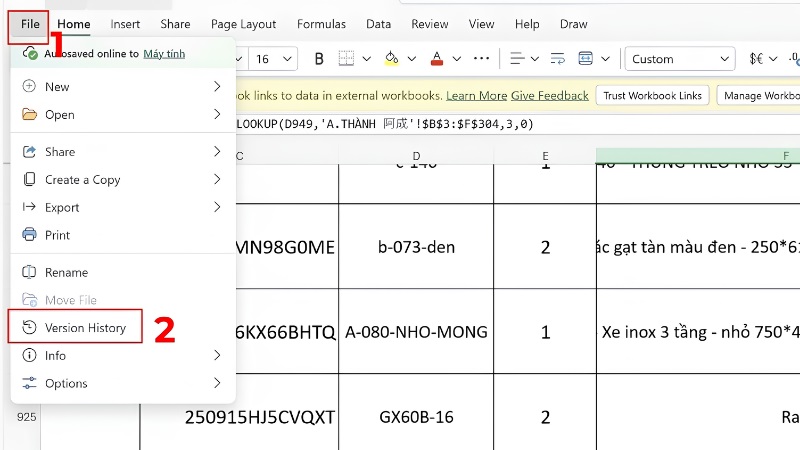This screenshot has width=800, height=450.
Task: Select column E header
Action: (545, 156)
